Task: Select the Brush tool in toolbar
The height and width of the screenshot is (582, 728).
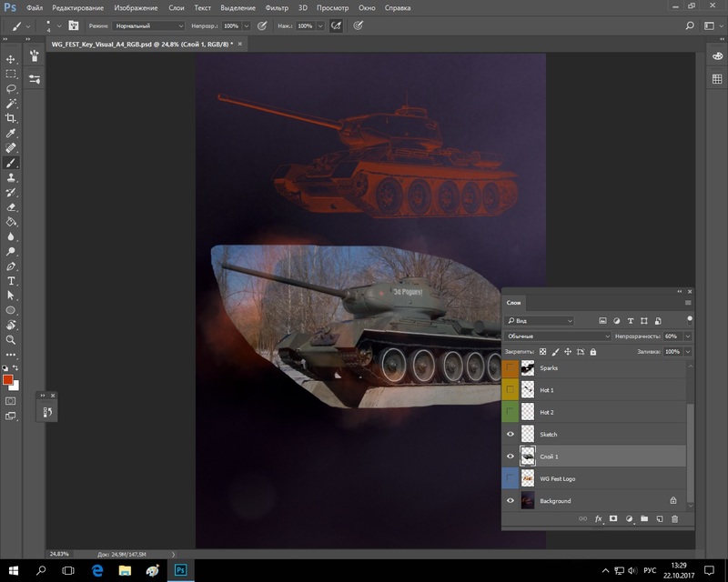Action: (11, 163)
